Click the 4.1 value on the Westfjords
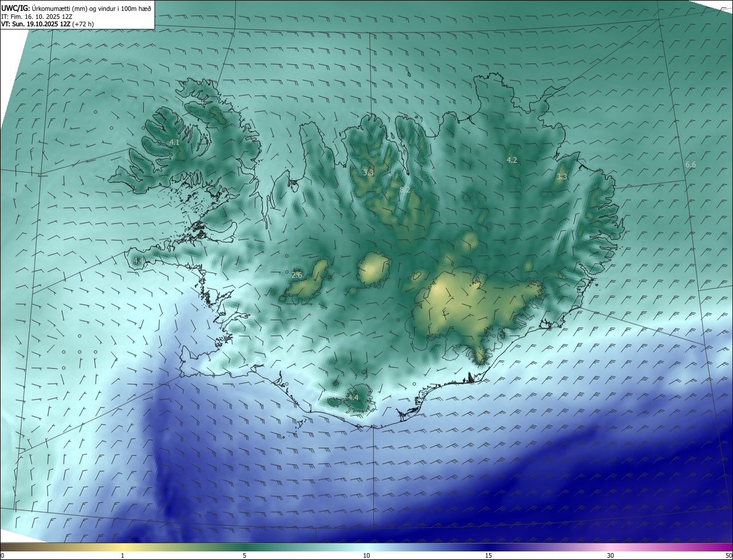 (x=174, y=142)
